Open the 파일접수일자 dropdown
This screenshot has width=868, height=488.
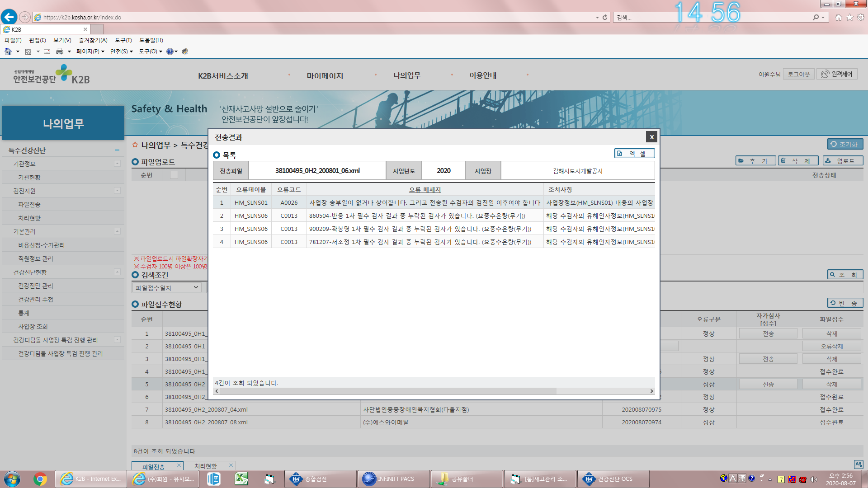click(x=167, y=287)
